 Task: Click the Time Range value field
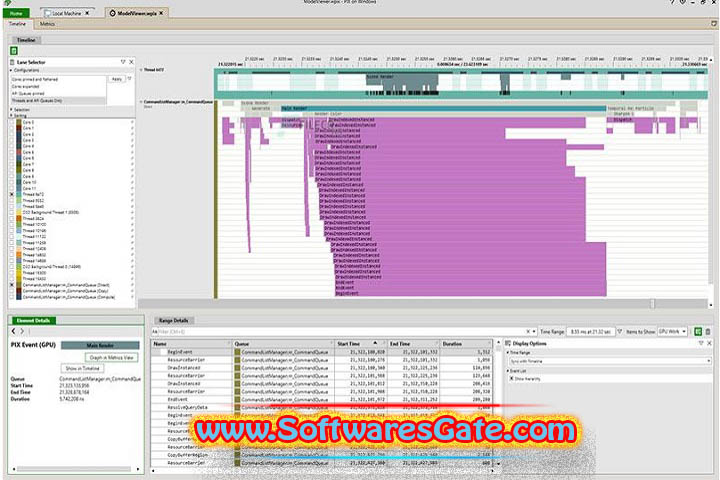(x=591, y=331)
